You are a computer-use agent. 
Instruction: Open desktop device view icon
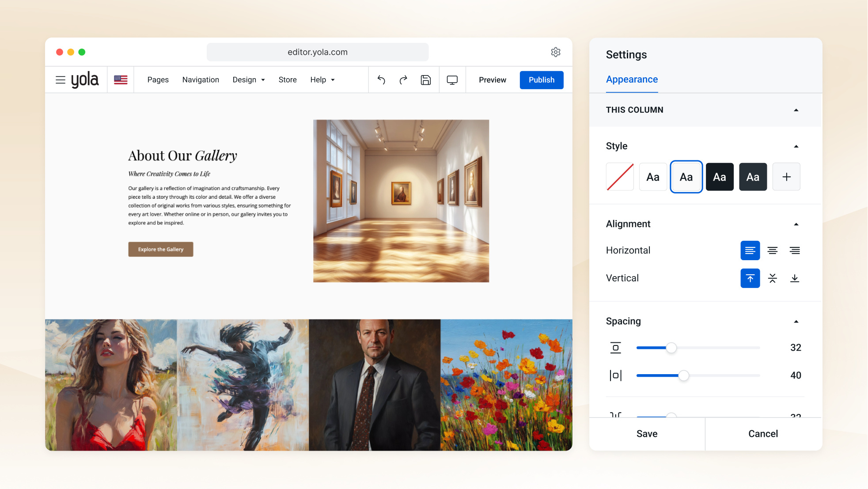pos(452,80)
